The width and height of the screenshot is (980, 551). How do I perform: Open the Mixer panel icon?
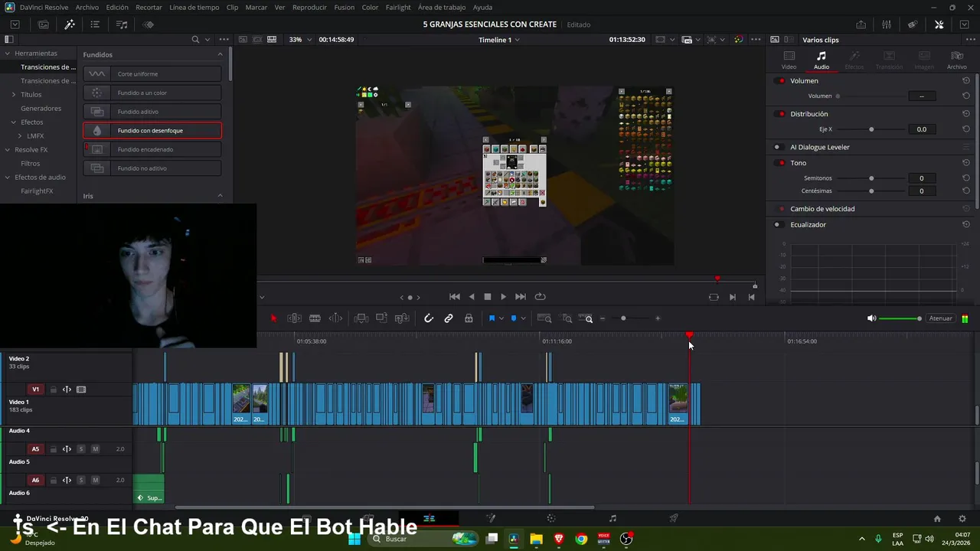click(x=887, y=24)
